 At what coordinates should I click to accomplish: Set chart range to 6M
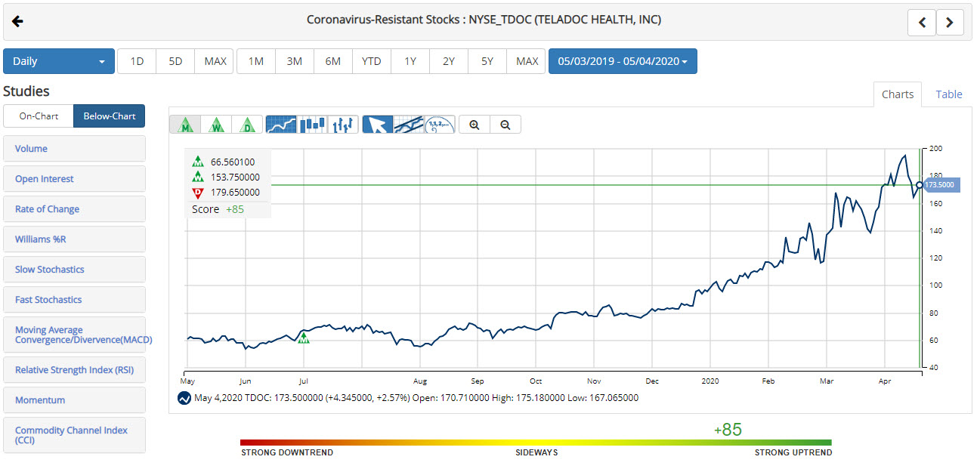pos(333,61)
